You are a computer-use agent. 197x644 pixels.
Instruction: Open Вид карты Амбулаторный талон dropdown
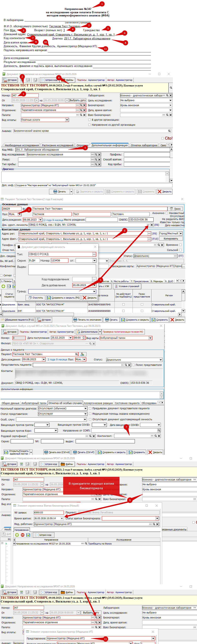click(150, 338)
